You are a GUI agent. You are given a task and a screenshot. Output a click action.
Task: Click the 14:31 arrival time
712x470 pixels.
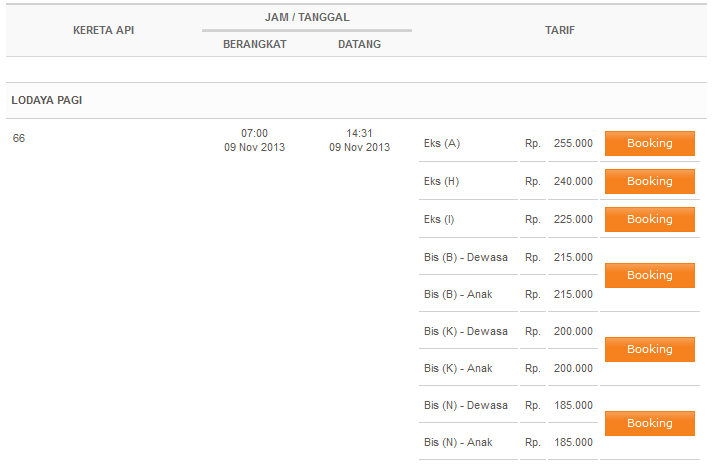point(359,133)
